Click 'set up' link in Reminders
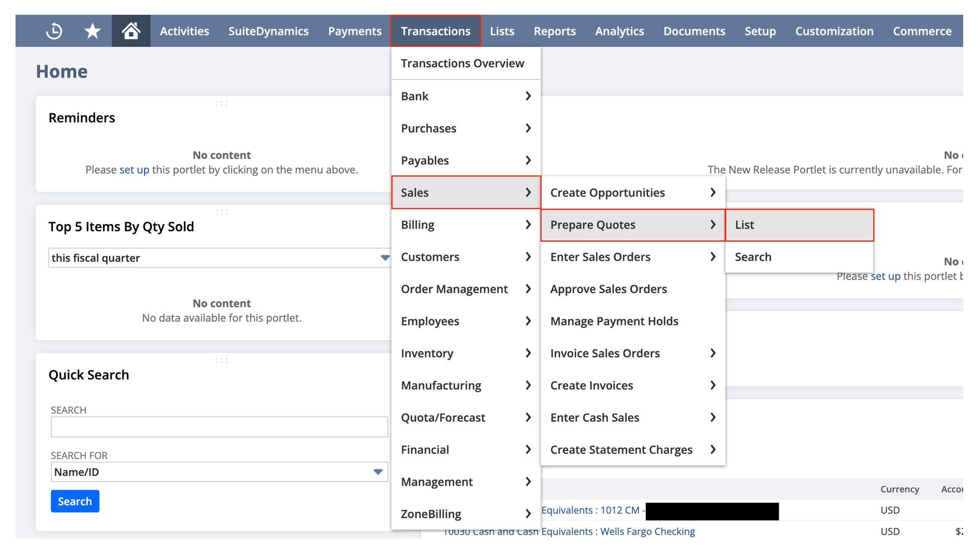Screen dimensions: 980x555 pyautogui.click(x=134, y=170)
